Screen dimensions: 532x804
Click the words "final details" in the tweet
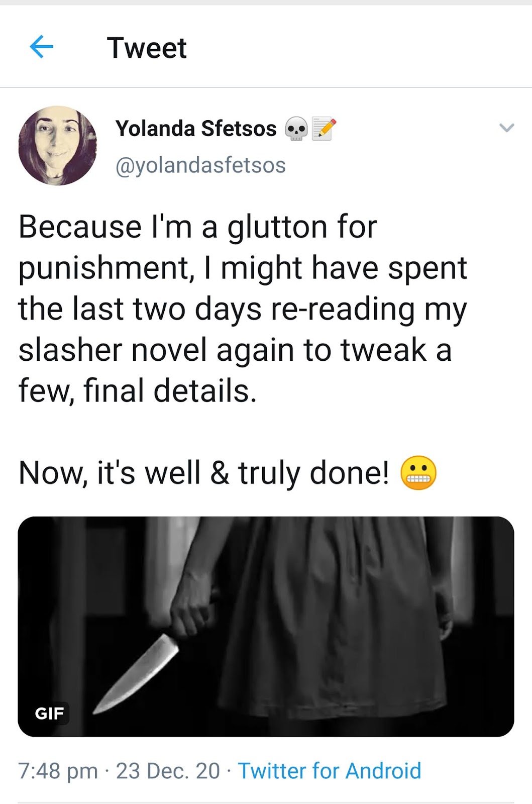point(170,391)
